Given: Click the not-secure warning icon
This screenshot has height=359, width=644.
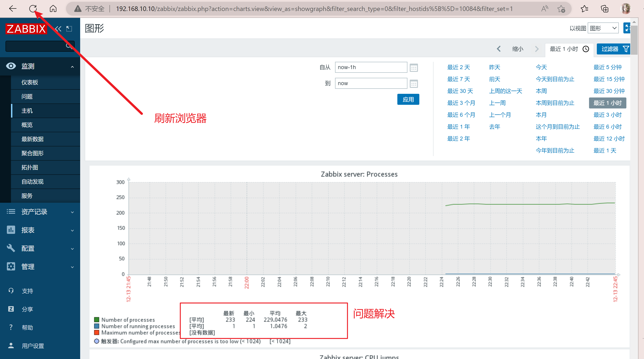Looking at the screenshot, I should 78,9.
